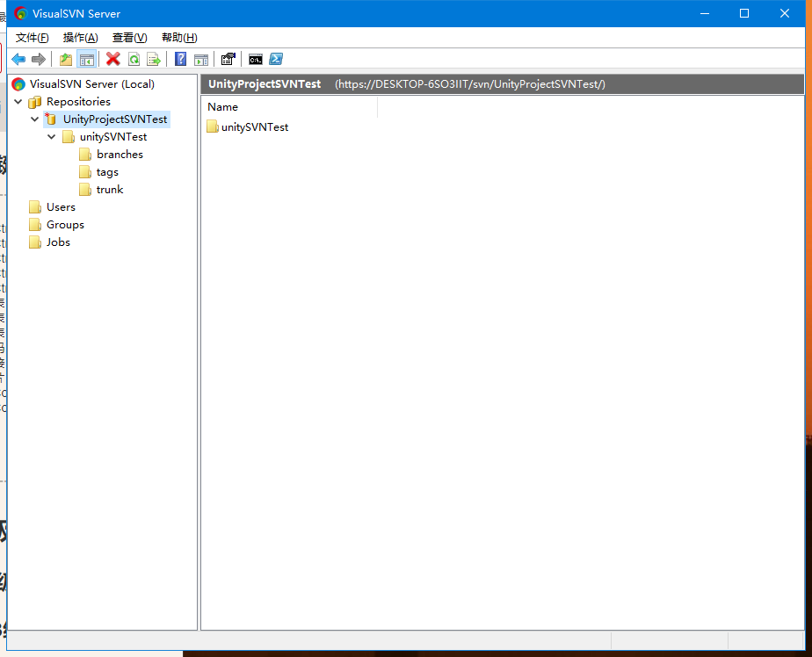The width and height of the screenshot is (812, 657).
Task: Collapse the unitySVNTest folder node
Action: 51,136
